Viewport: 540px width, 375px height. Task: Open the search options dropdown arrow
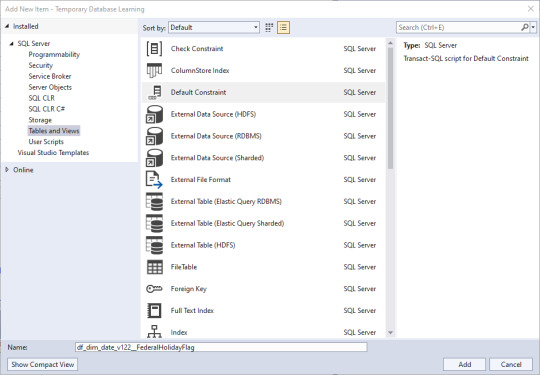533,27
